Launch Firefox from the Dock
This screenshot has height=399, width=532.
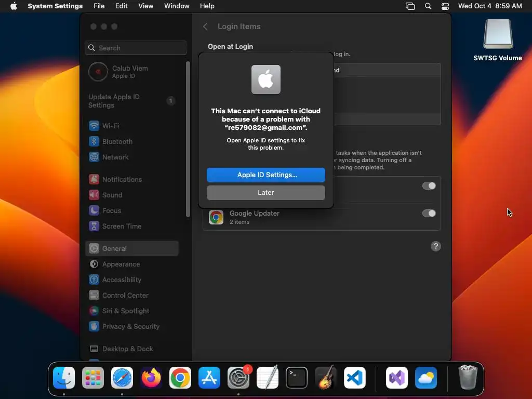click(151, 378)
